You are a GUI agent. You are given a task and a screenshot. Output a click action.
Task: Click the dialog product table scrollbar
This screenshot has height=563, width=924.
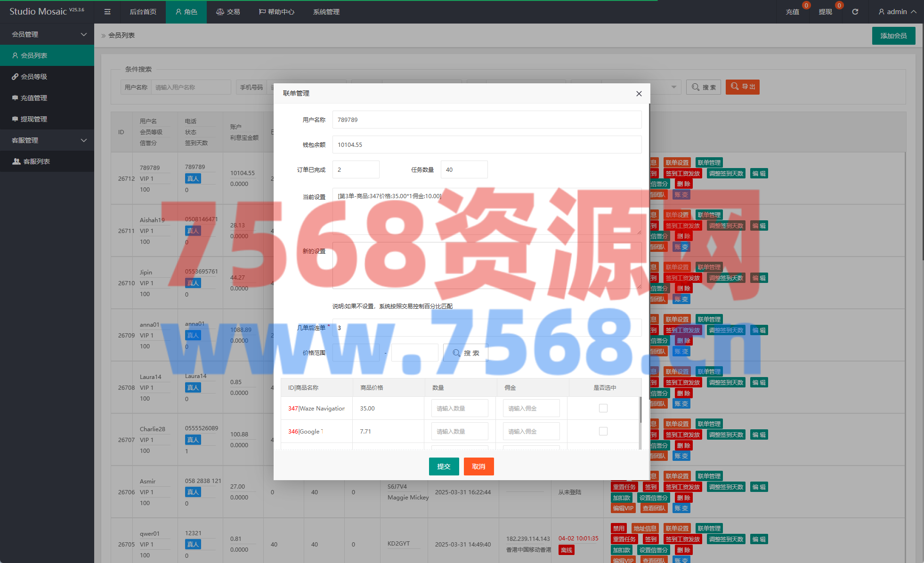(640, 410)
